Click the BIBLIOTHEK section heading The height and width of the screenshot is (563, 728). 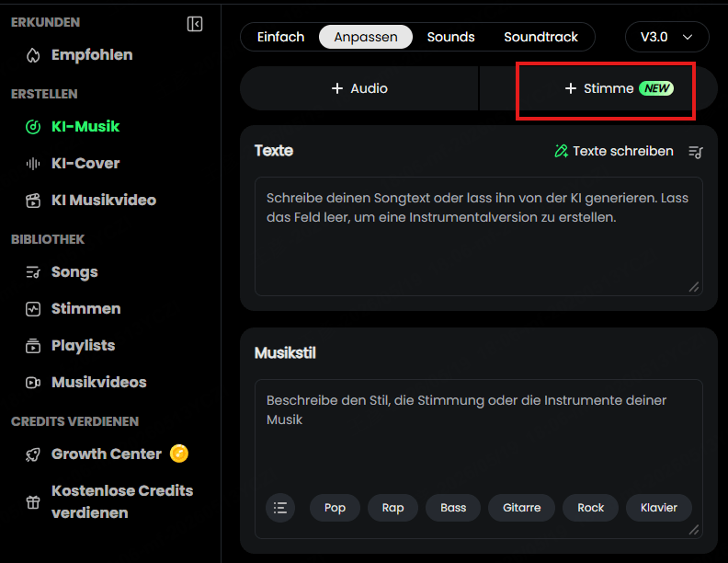click(x=48, y=239)
